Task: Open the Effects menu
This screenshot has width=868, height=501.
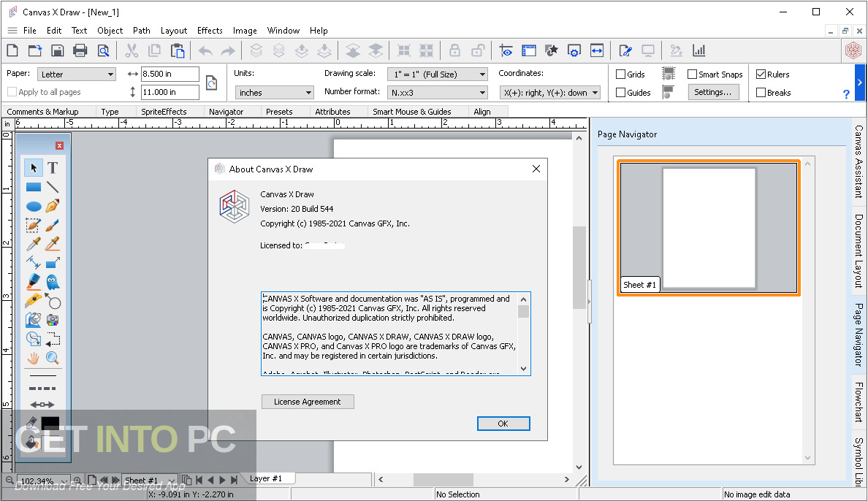Action: point(210,31)
